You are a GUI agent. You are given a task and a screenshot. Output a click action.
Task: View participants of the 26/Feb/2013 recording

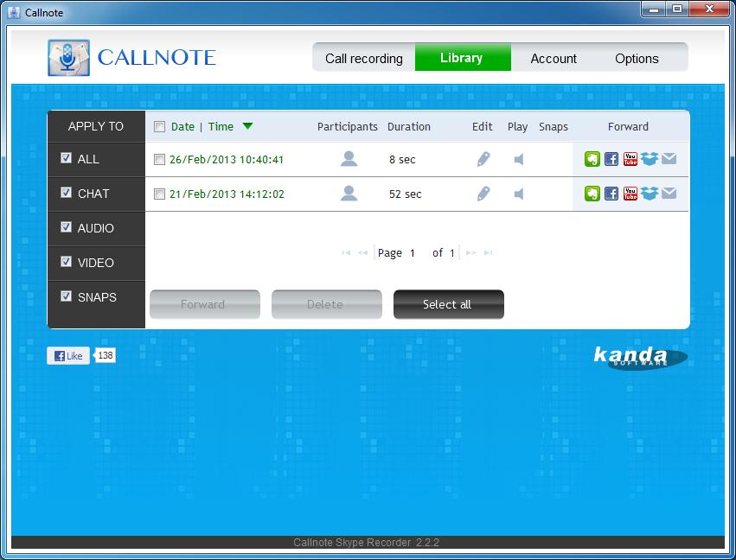(x=349, y=158)
